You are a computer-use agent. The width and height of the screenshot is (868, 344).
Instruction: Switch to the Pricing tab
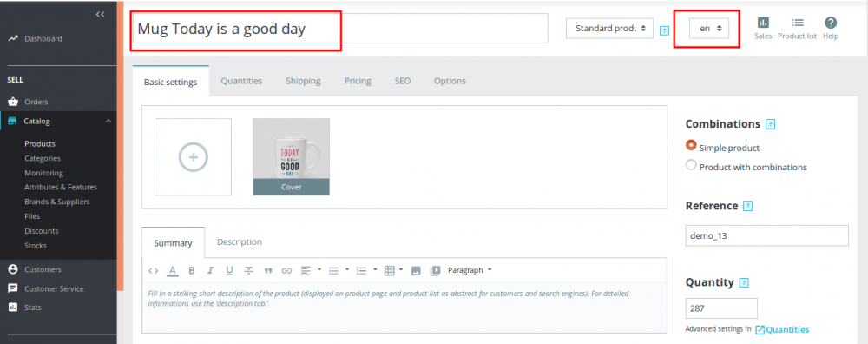pyautogui.click(x=358, y=81)
